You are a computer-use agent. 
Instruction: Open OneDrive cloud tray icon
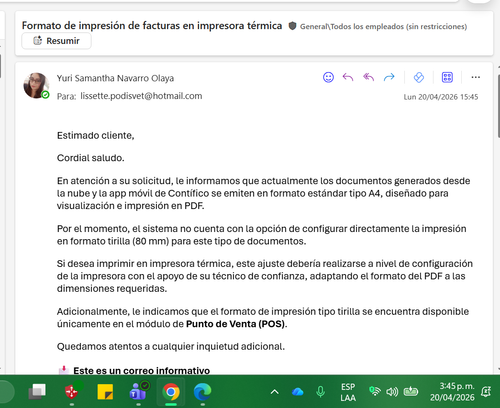(x=297, y=392)
